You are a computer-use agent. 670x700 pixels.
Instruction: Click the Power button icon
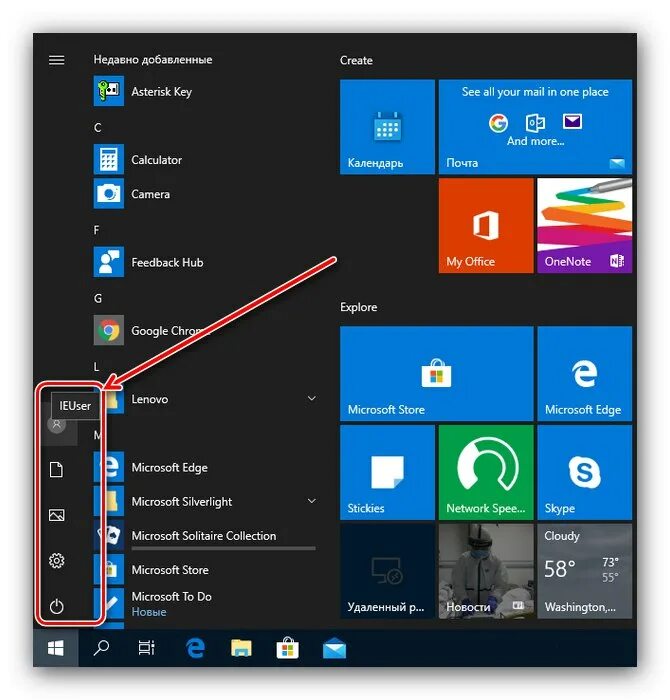tap(57, 606)
